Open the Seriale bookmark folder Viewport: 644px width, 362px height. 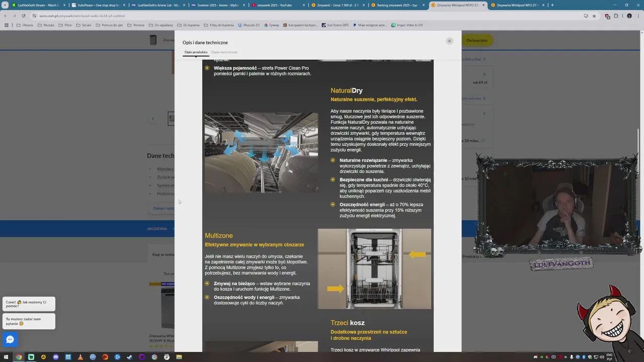tap(85, 25)
